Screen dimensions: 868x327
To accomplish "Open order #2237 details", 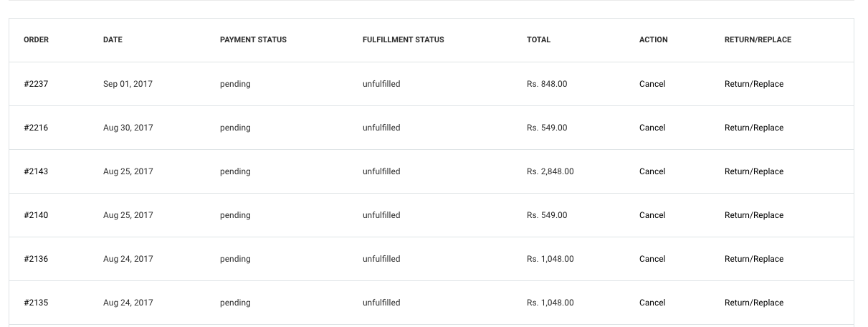I will pyautogui.click(x=36, y=84).
